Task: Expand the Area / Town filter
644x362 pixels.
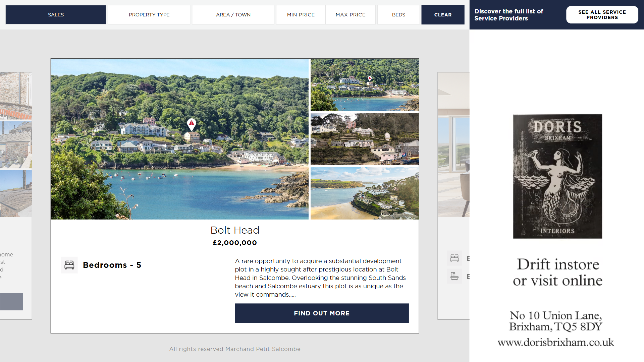Action: tap(233, 15)
